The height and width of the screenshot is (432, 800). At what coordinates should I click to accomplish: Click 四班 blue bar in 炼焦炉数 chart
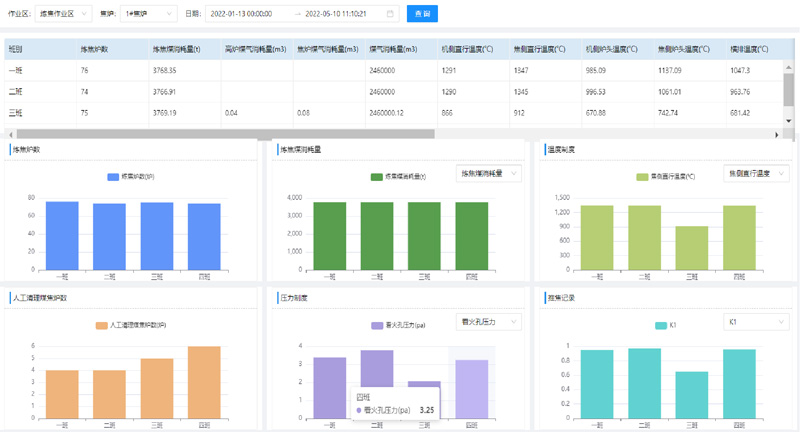[204, 237]
